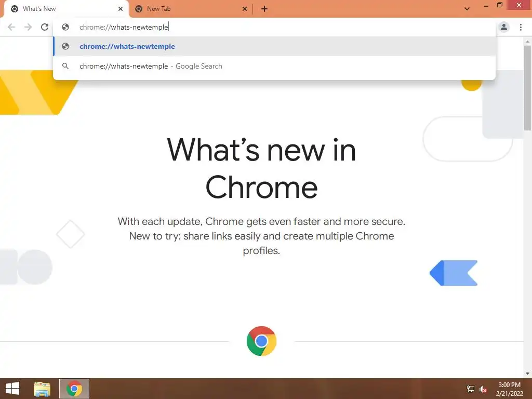Open File Explorer from the taskbar
The height and width of the screenshot is (399, 532).
[x=42, y=389]
